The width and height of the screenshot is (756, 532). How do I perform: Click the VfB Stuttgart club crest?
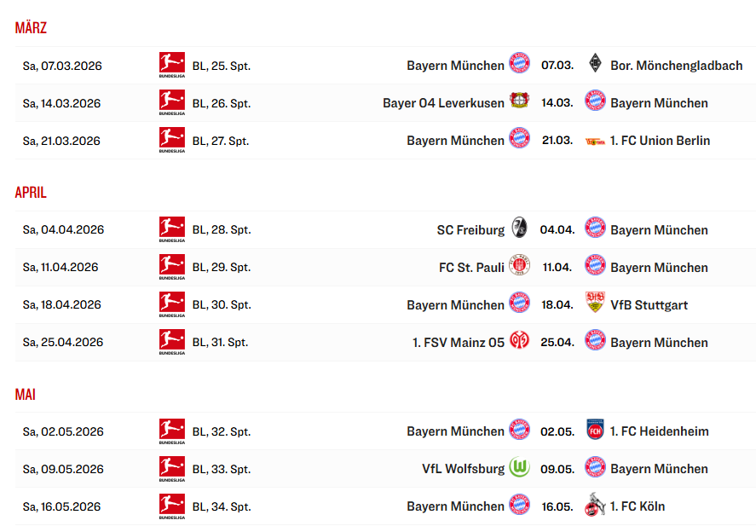click(595, 304)
